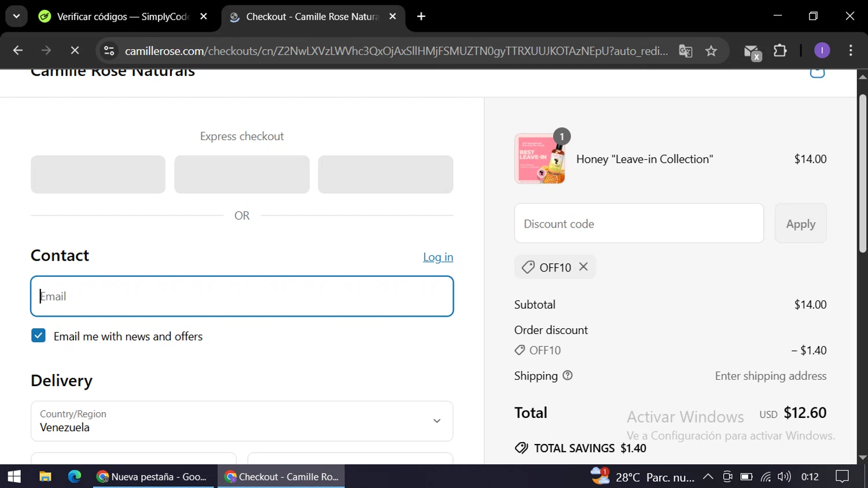Click the forward navigation arrow

46,51
